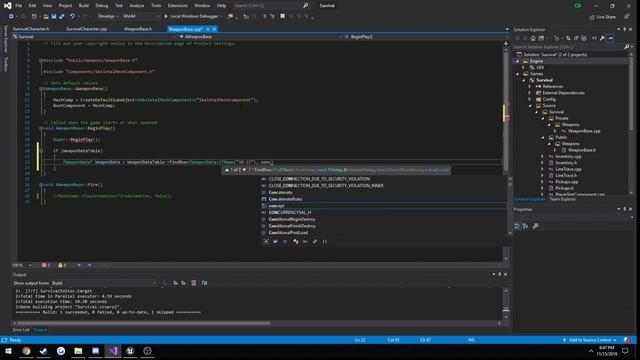This screenshot has width=640, height=360.
Task: Click the Solution Explorer View Code icon
Action: click(594, 38)
